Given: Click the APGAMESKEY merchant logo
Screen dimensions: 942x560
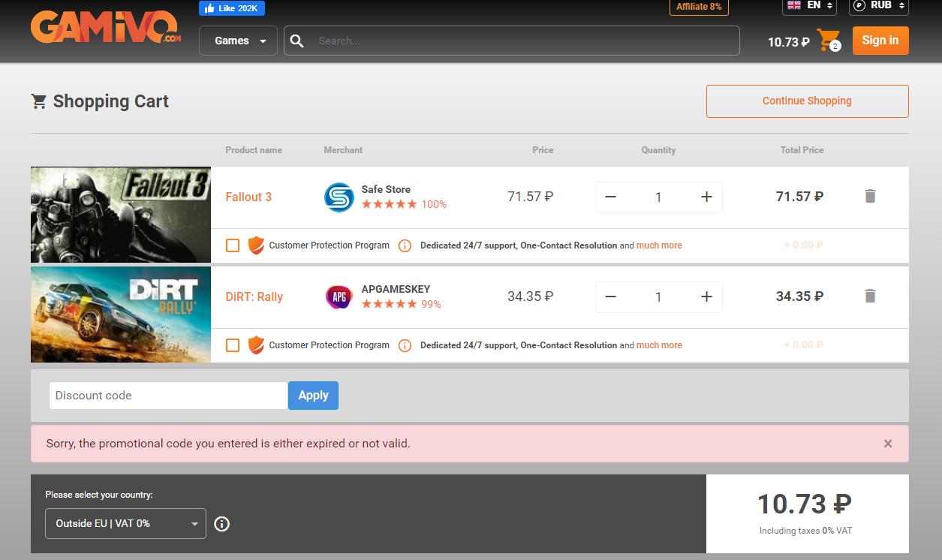Looking at the screenshot, I should coord(339,297).
